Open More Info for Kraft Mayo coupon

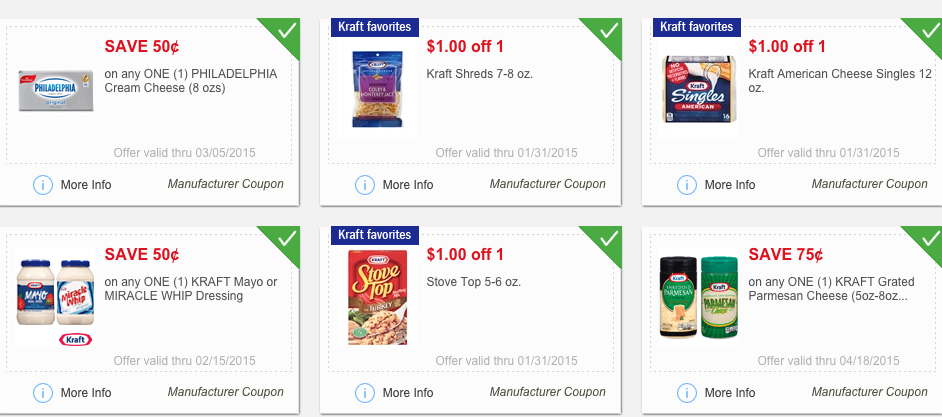pos(86,393)
